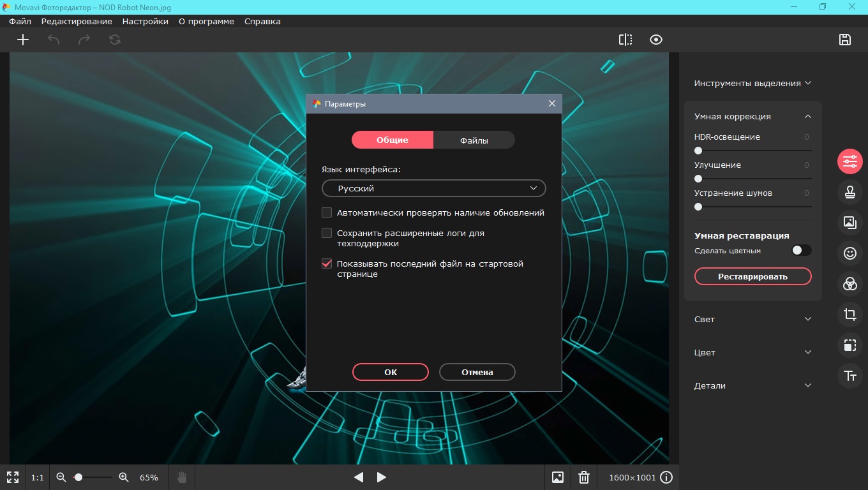This screenshot has width=868, height=490.
Task: Toggle the Сделать цветным switch
Action: tap(801, 251)
